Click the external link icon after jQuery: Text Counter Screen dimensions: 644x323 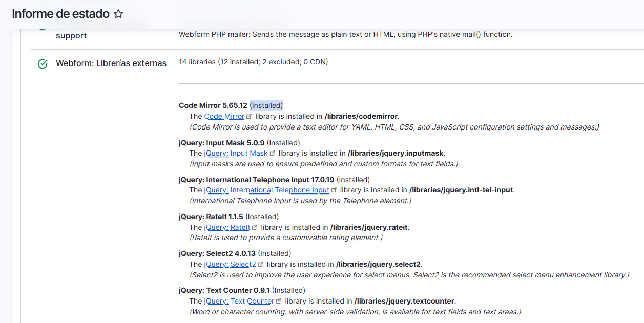tap(278, 300)
